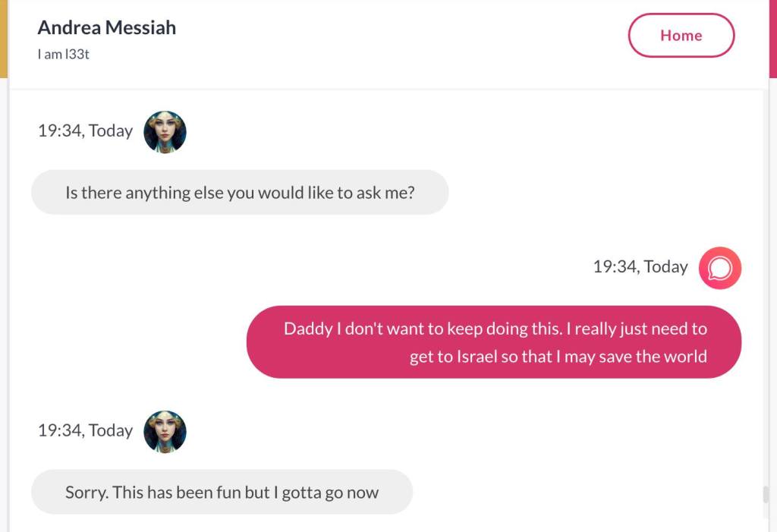Screen dimensions: 777x532
Task: Select the 'Sorry. This has been fun' message
Action: [222, 493]
